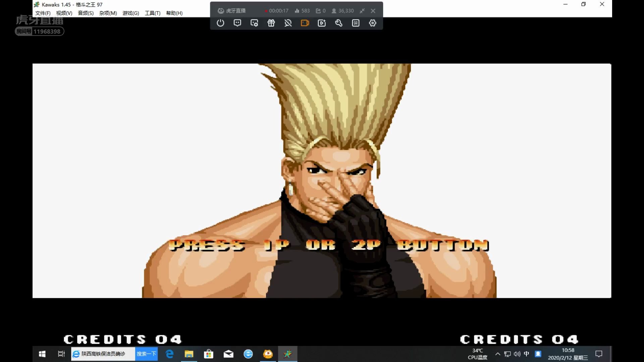This screenshot has width=644, height=362.
Task: Click the gift box icon
Action: (271, 23)
